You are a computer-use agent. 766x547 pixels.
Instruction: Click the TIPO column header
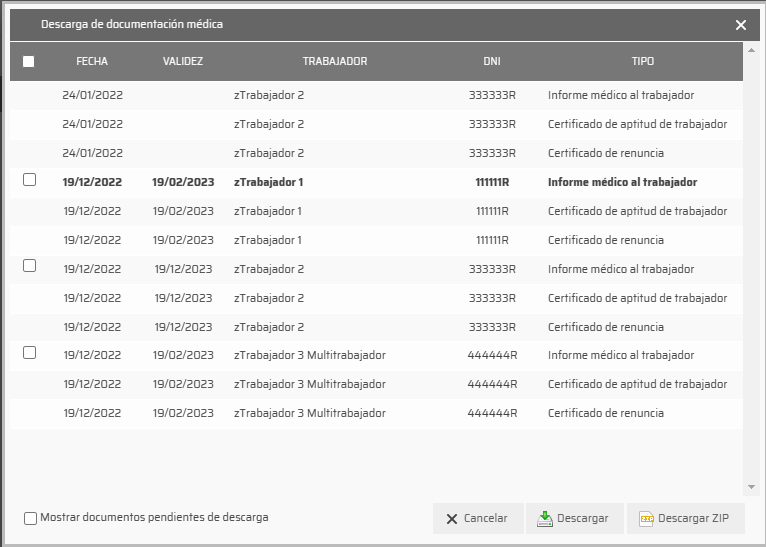point(642,61)
